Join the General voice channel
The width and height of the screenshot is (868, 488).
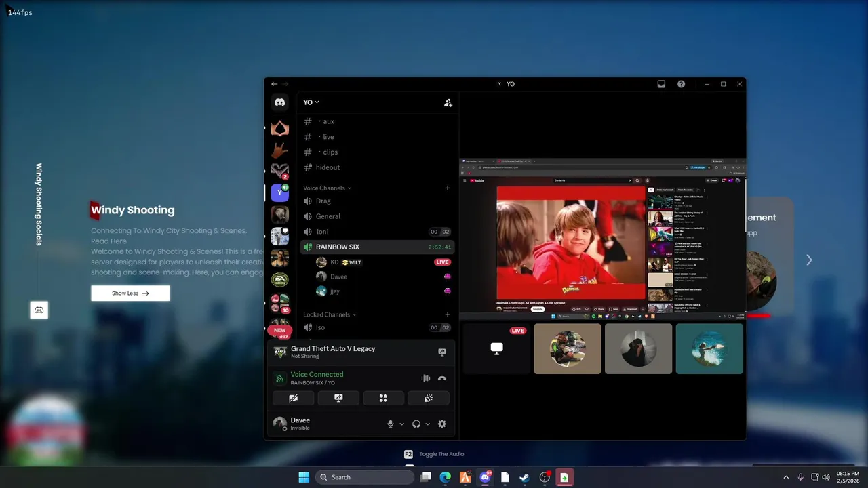coord(377,216)
